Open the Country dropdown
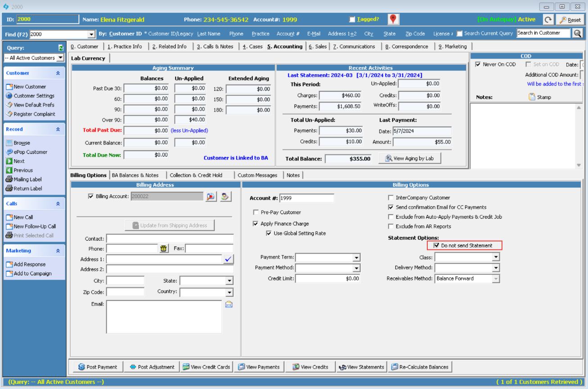The height and width of the screenshot is (389, 588). pyautogui.click(x=229, y=292)
